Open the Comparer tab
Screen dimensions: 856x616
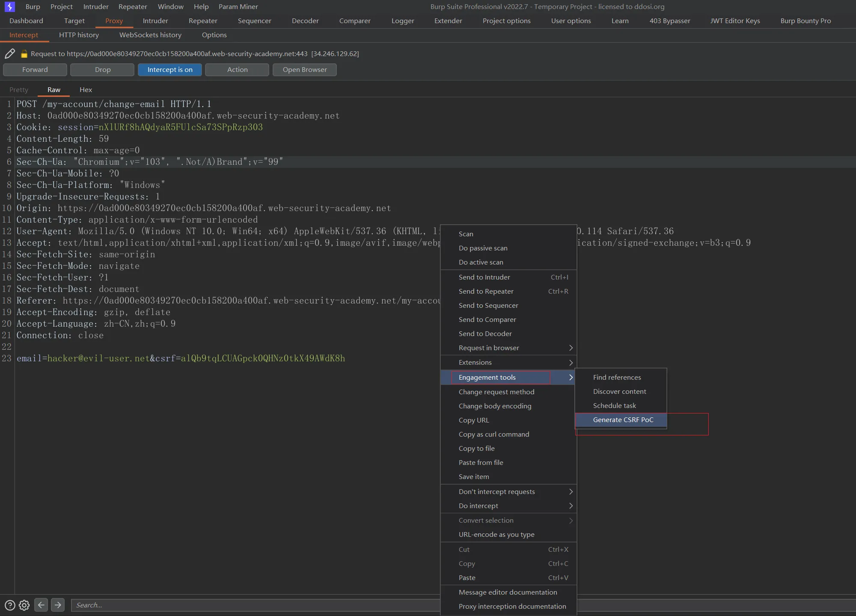click(x=355, y=21)
